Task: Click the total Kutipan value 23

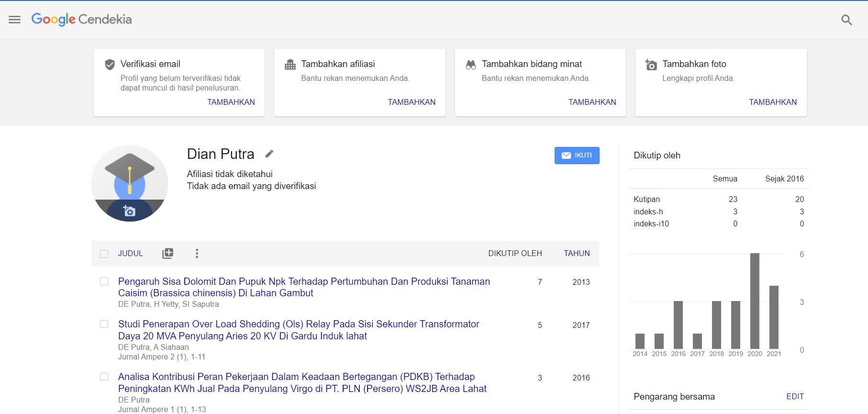Action: [733, 199]
